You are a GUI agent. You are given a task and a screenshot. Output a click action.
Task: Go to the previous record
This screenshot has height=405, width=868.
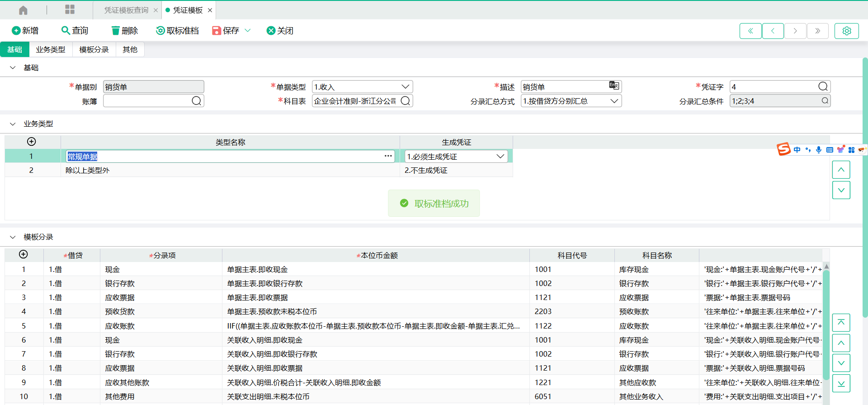click(773, 31)
